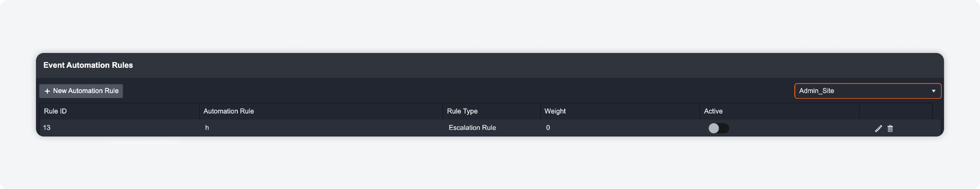The height and width of the screenshot is (189, 980).
Task: Click the New Automation Rule button
Action: tap(81, 91)
